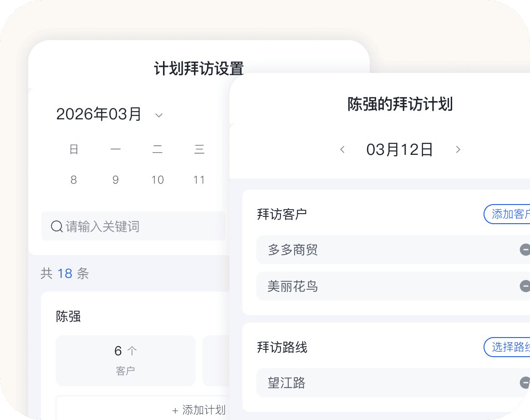Expand the 2026年03月 month dropdown
The image size is (530, 420).
pos(99,114)
